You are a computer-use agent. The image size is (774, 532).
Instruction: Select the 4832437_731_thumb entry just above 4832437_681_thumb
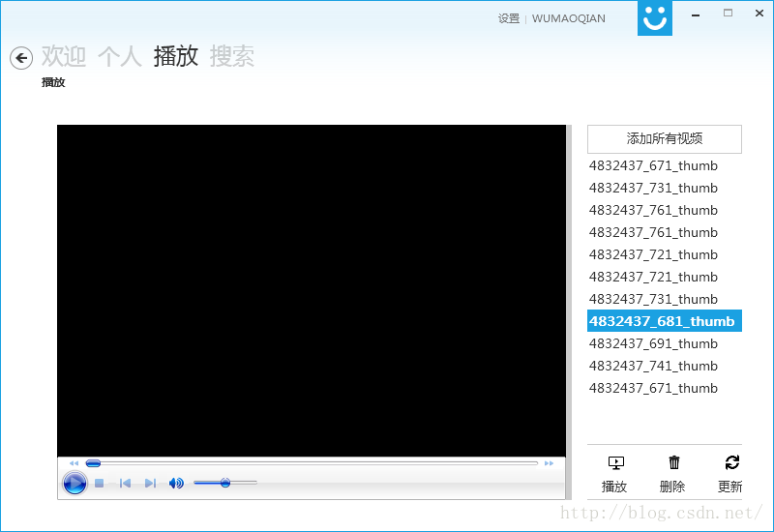point(665,299)
